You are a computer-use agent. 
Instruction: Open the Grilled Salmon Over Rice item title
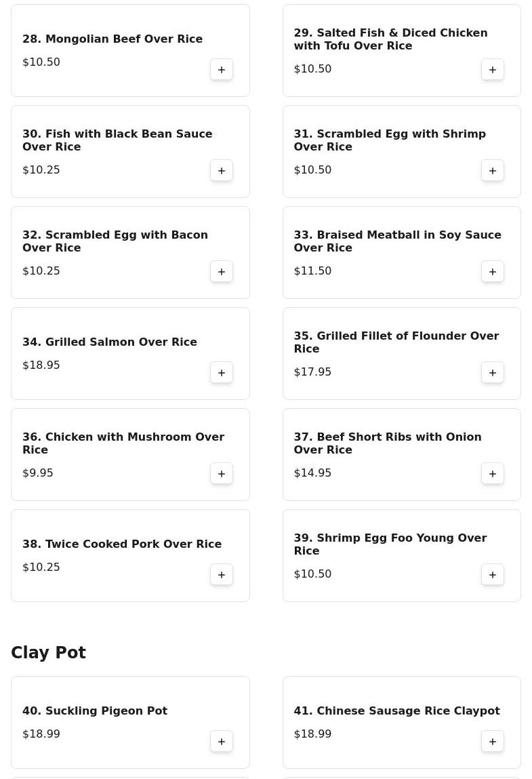point(110,342)
